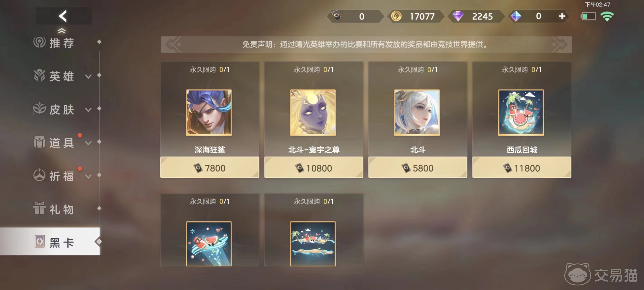Select the 推荐 tab
The width and height of the screenshot is (644, 290).
54,43
